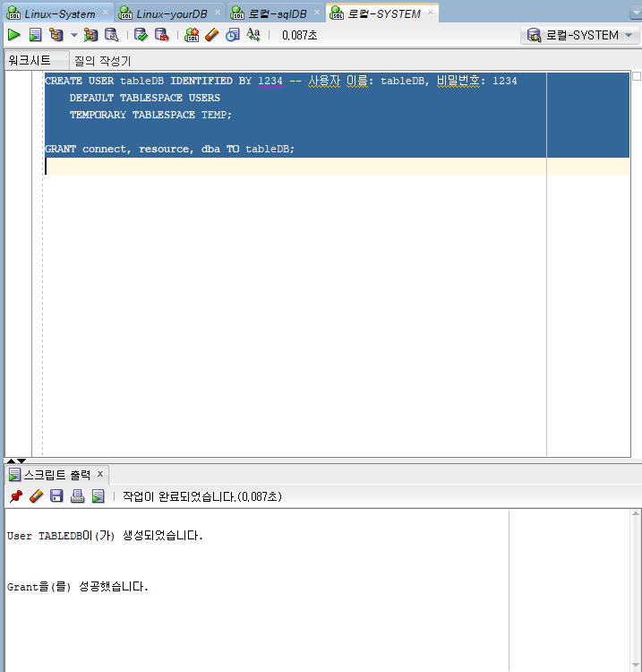642x672 pixels.
Task: Pin the script output with the red pin icon
Action: coord(16,496)
